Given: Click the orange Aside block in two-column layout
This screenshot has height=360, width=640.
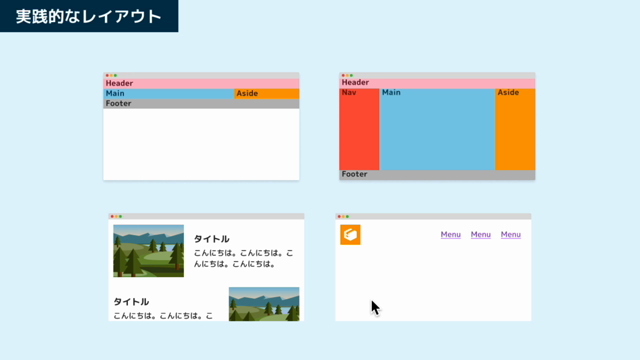Looking at the screenshot, I should pos(267,93).
